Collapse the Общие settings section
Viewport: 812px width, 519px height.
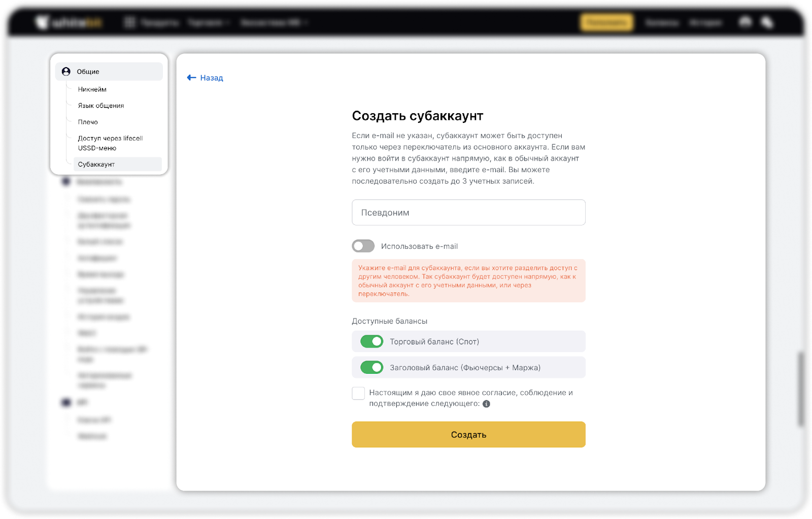click(109, 72)
